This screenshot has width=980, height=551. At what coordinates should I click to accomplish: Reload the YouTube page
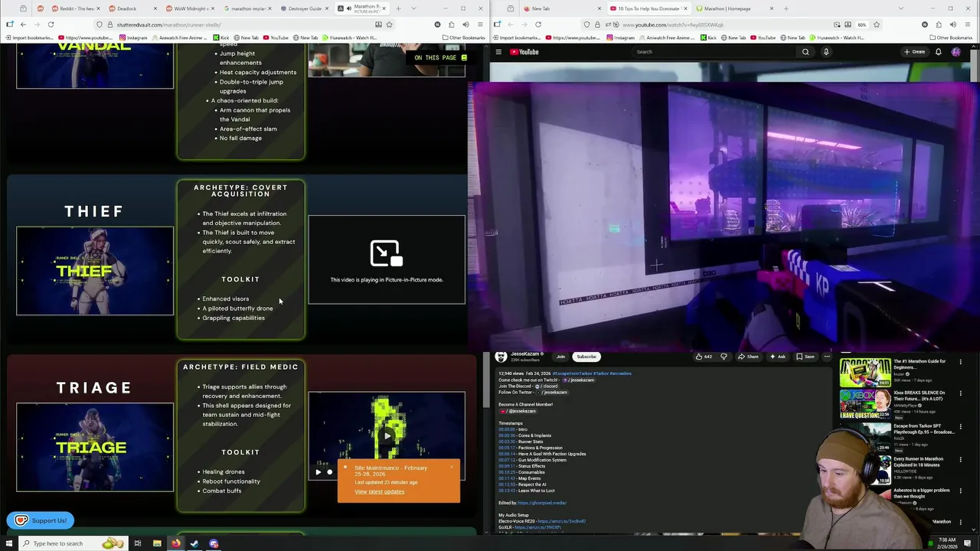[x=538, y=24]
